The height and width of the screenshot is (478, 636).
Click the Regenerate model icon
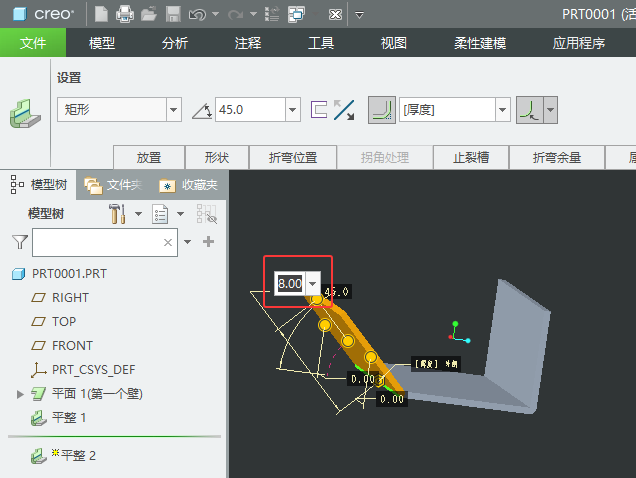click(x=272, y=15)
